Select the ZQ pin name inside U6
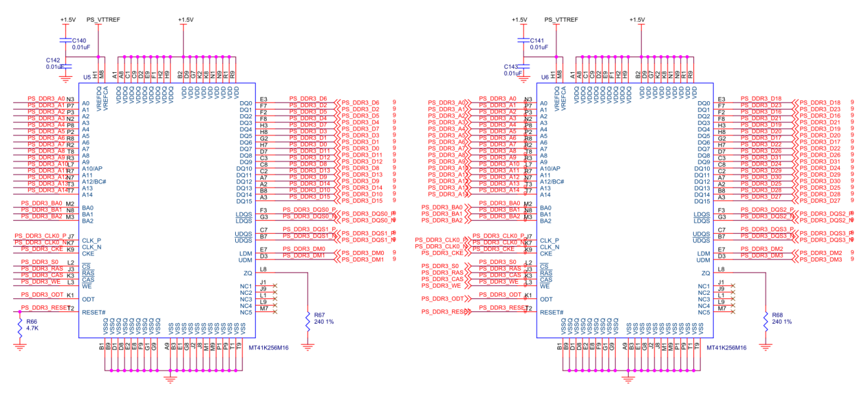The image size is (868, 400). tap(707, 273)
